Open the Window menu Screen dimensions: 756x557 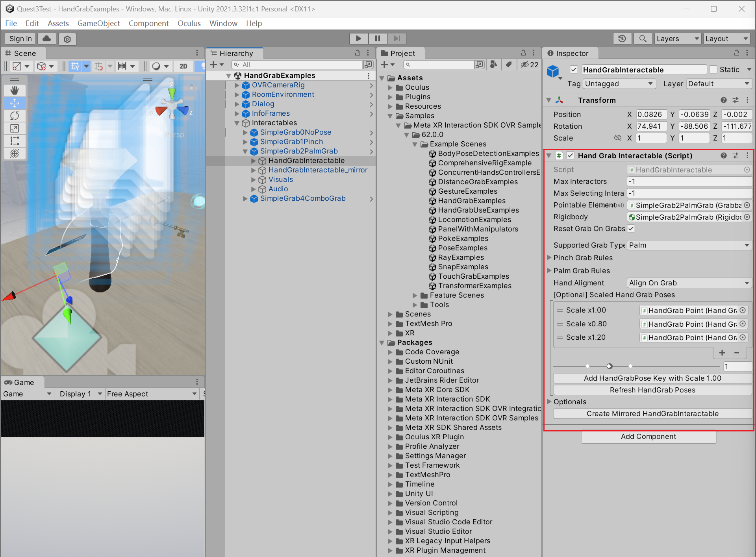click(223, 23)
